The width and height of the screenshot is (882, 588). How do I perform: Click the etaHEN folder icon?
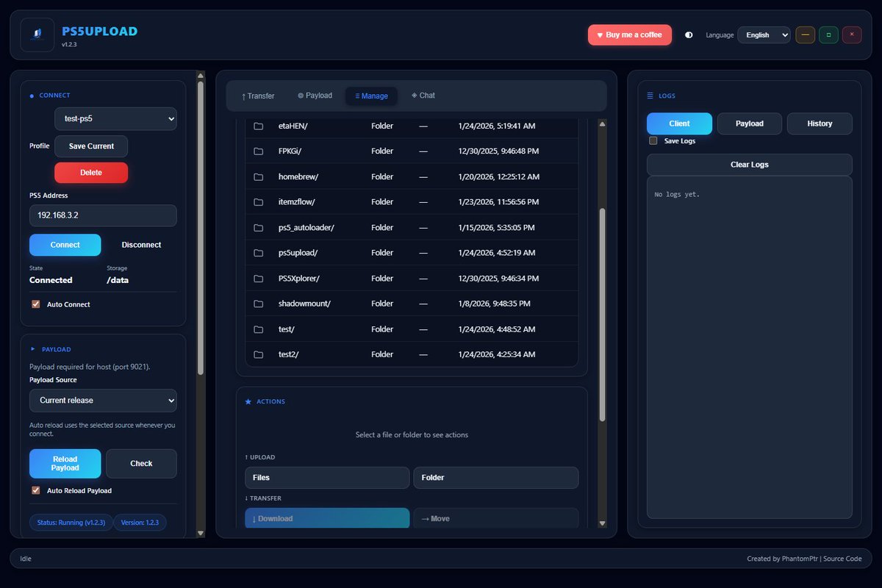[258, 126]
